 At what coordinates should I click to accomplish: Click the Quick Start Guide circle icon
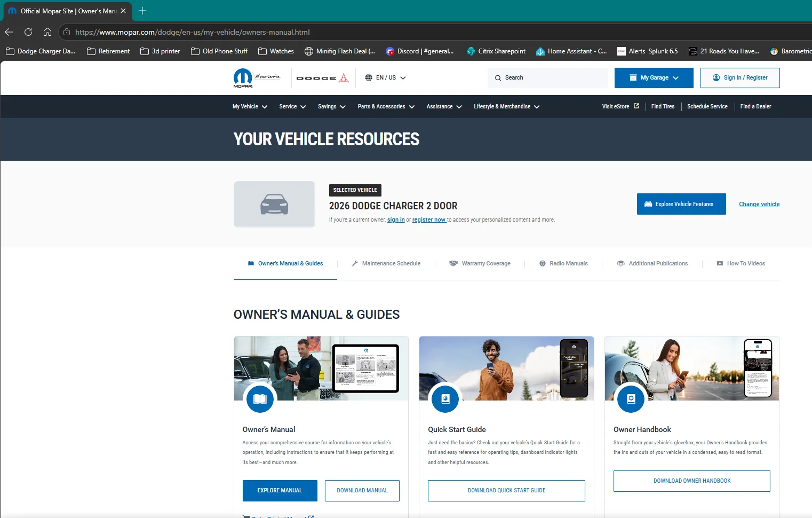pos(445,398)
